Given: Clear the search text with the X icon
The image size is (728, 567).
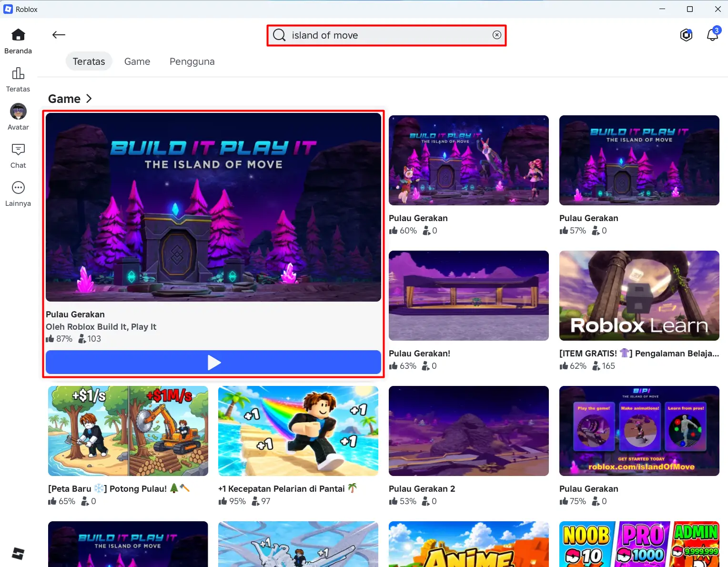Looking at the screenshot, I should coord(497,35).
